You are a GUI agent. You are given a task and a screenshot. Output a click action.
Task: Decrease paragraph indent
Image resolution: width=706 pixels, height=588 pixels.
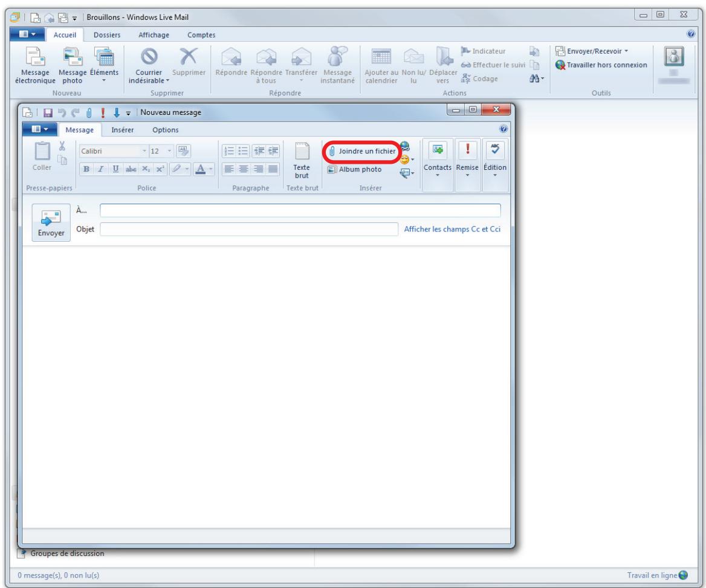click(259, 151)
